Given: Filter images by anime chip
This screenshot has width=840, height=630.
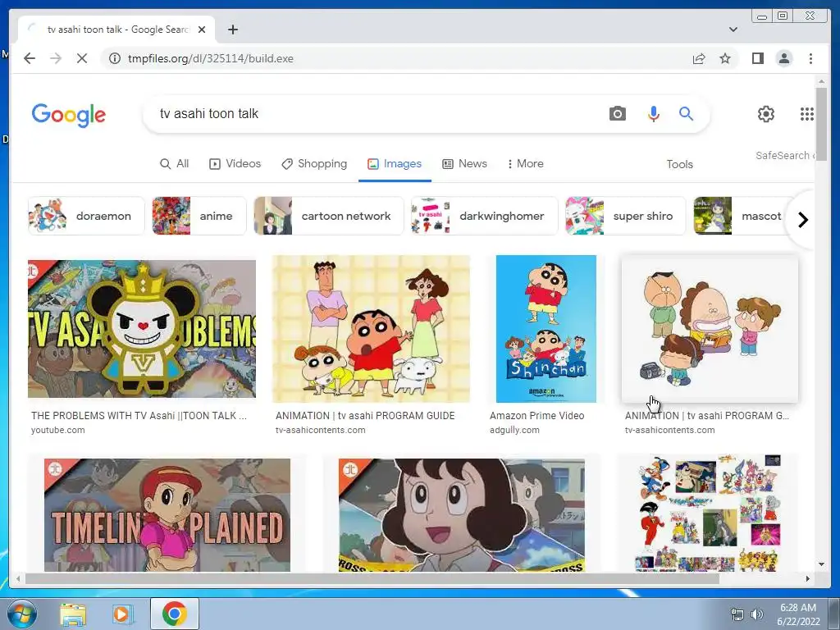Looking at the screenshot, I should coord(199,216).
